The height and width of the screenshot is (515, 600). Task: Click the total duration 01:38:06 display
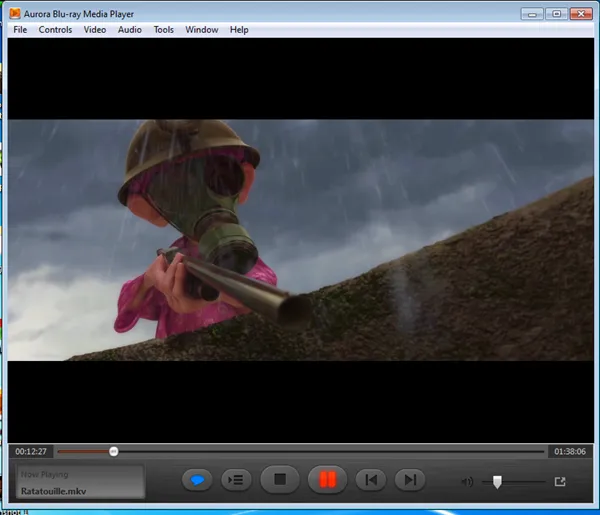(x=570, y=451)
